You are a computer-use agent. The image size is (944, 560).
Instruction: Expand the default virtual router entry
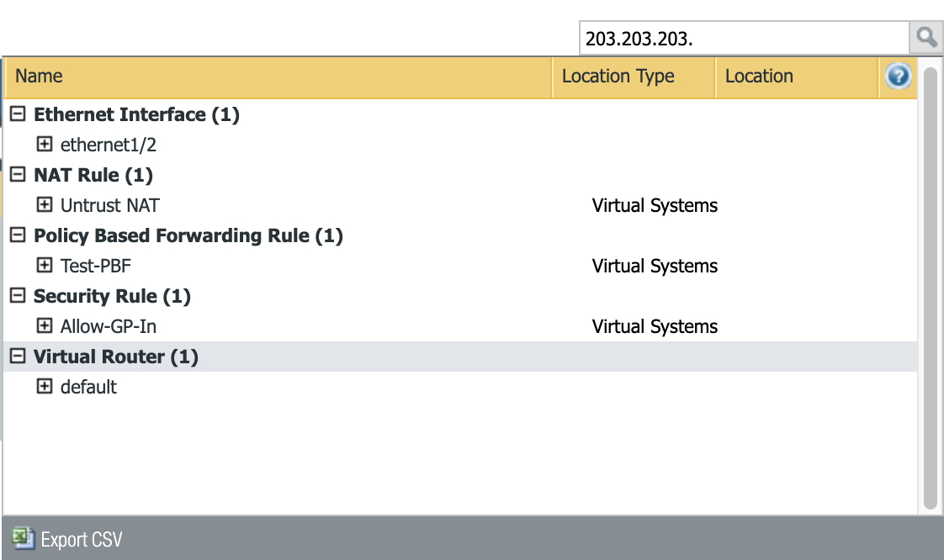45,387
